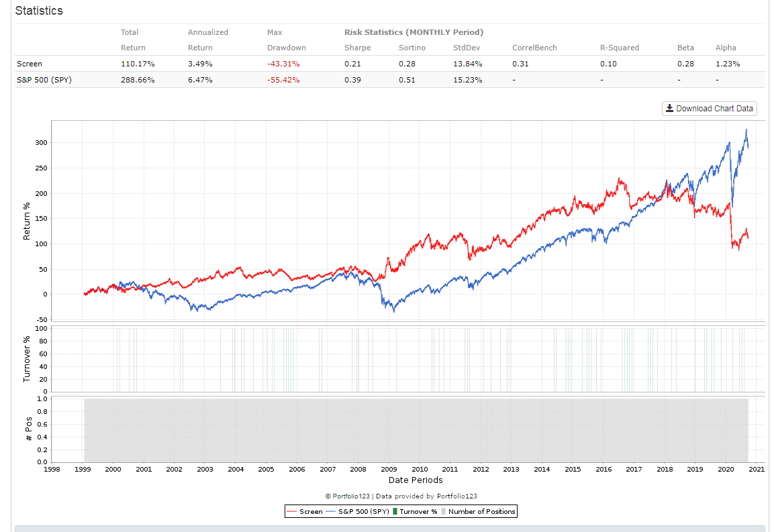This screenshot has width=774, height=532.
Task: Toggle the Screen series in chart legend
Action: (311, 512)
